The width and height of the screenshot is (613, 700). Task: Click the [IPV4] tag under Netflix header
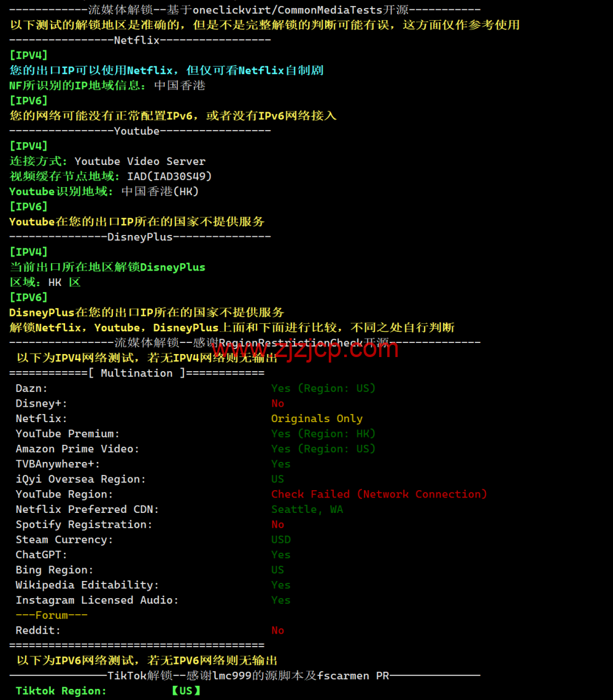click(x=28, y=55)
